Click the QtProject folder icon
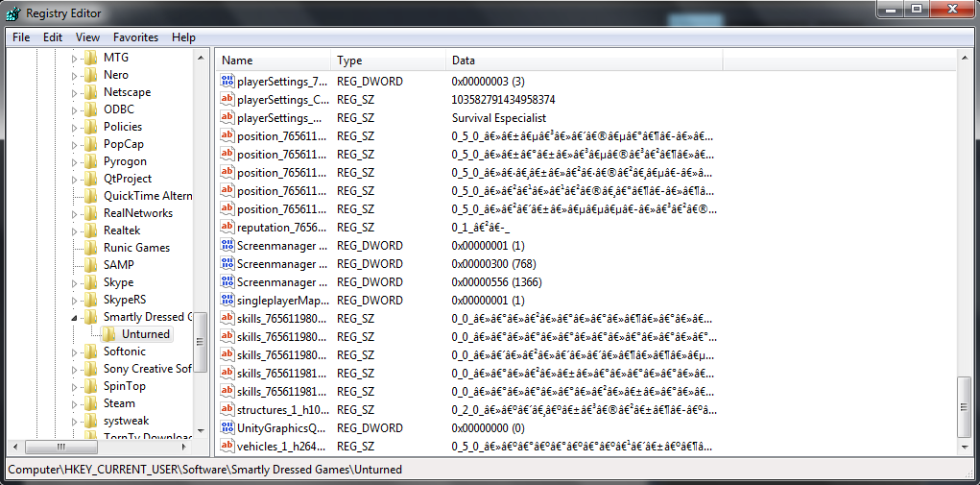The height and width of the screenshot is (485, 980). click(90, 179)
